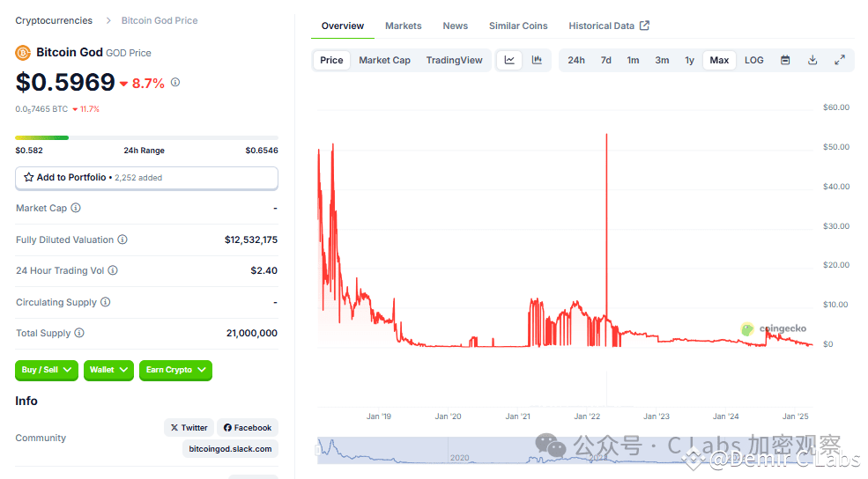Open Facebook community link
868x479 pixels.
point(248,428)
